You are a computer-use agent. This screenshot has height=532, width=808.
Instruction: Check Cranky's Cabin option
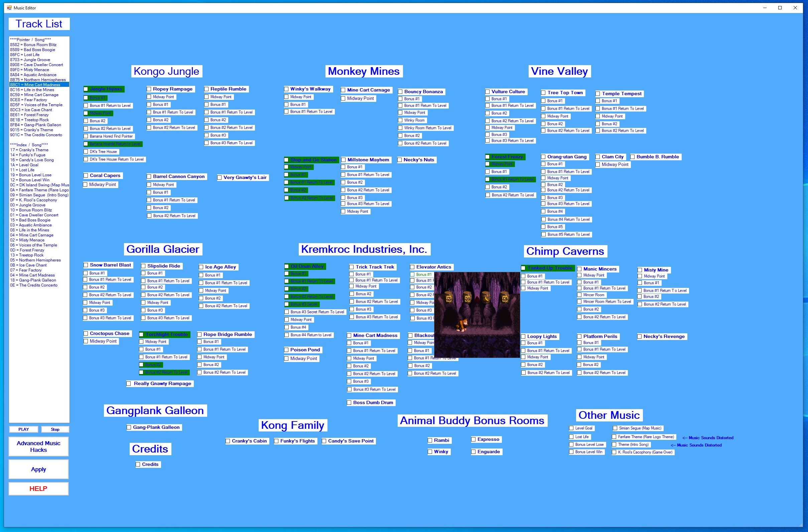tap(228, 441)
